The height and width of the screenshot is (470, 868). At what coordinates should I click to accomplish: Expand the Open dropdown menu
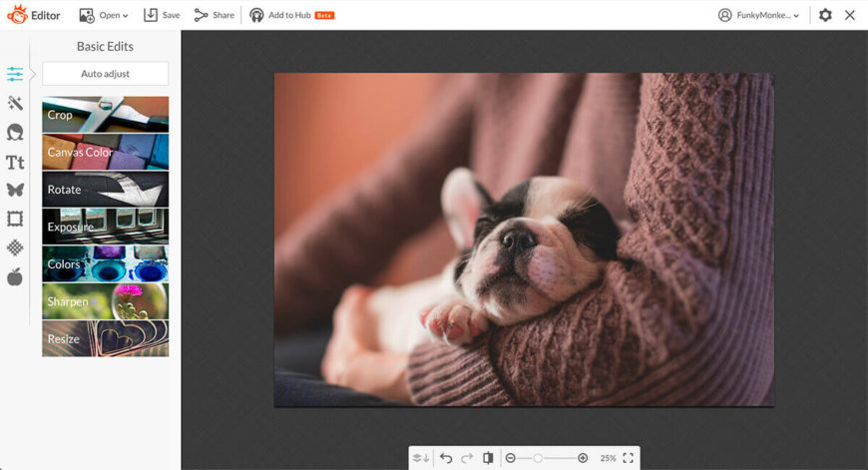[104, 15]
